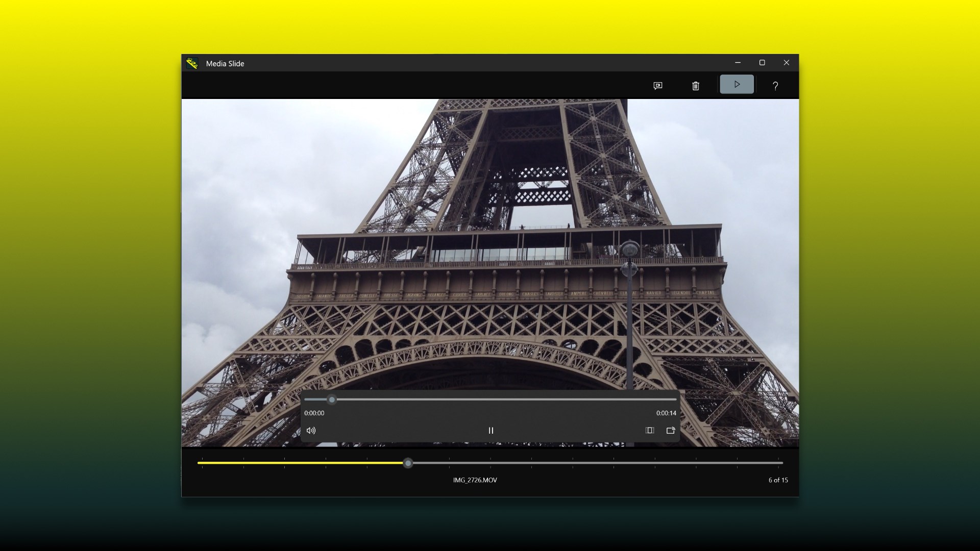This screenshot has width=980, height=551.
Task: Maximize the Media Slide window
Action: click(x=762, y=63)
